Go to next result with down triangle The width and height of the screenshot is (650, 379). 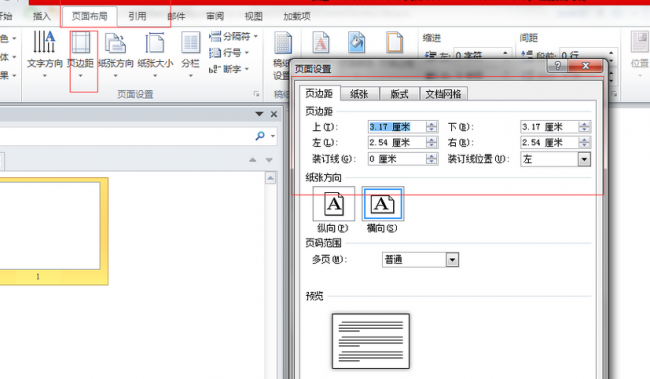coord(269,160)
